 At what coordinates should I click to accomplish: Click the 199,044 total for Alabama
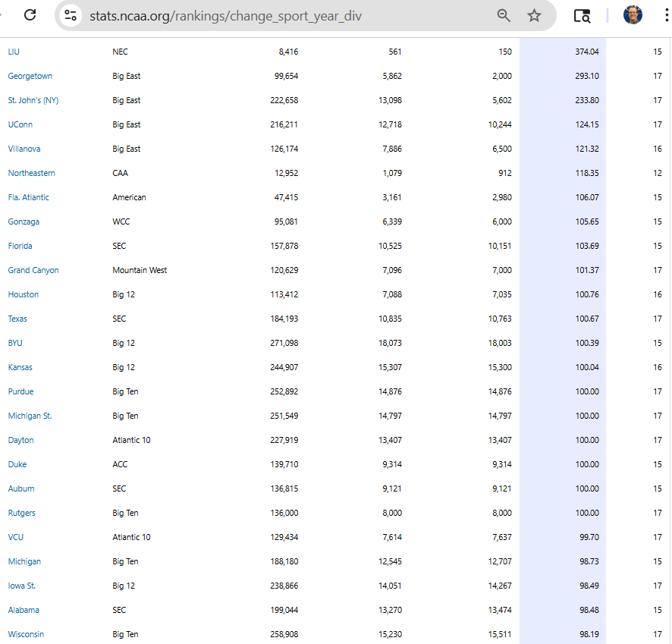pos(284,610)
